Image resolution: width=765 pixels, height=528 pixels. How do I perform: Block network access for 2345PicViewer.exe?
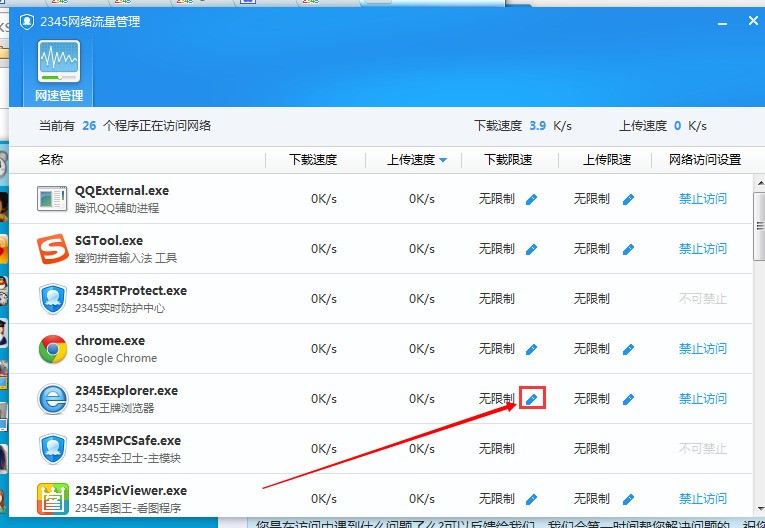703,499
